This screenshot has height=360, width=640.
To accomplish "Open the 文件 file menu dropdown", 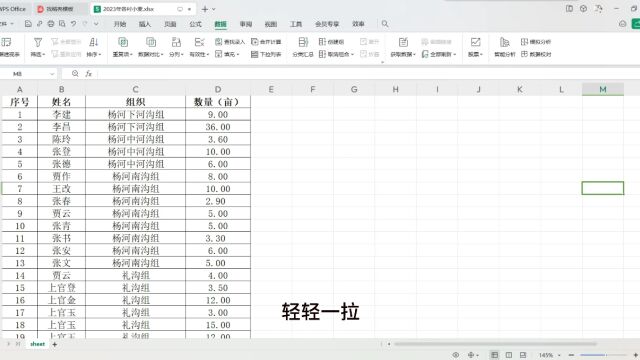I will coord(7,24).
